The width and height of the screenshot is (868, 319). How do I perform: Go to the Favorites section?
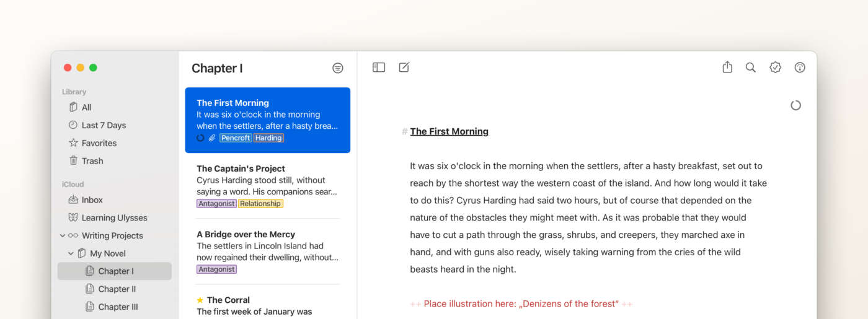point(99,143)
